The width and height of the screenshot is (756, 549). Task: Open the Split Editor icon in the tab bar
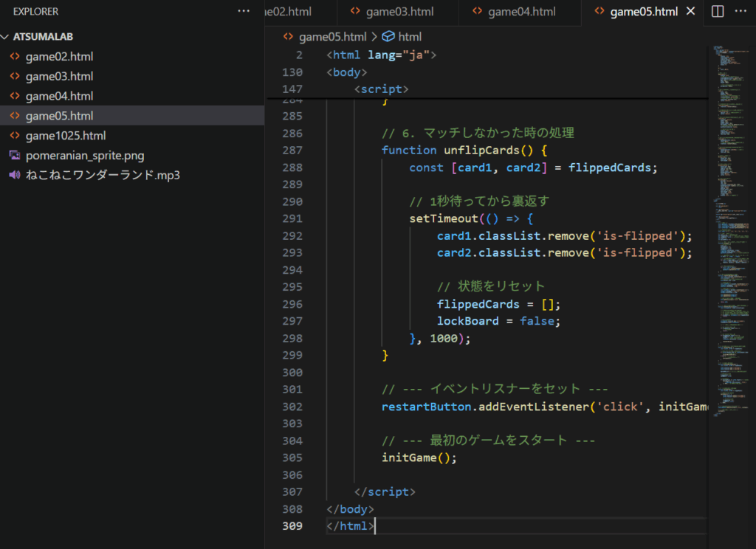coord(717,11)
